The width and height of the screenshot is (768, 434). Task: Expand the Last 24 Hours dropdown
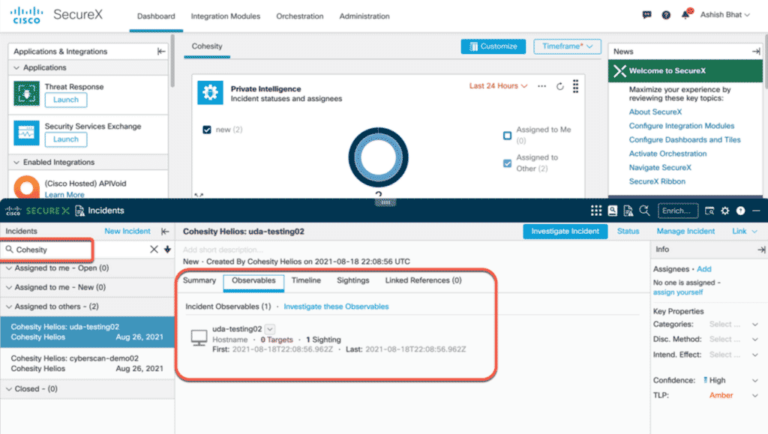499,87
